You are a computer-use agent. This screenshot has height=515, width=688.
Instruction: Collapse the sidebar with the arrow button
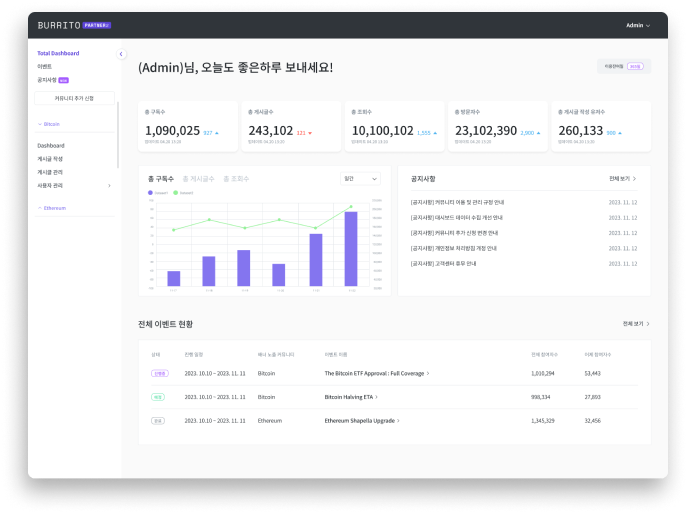coord(121,54)
